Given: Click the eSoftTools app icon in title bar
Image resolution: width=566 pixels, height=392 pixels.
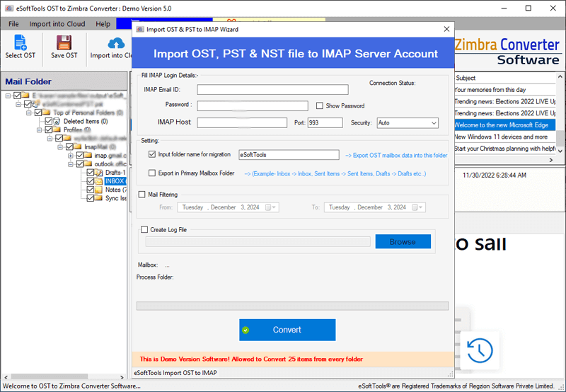Looking at the screenshot, I should [9, 8].
